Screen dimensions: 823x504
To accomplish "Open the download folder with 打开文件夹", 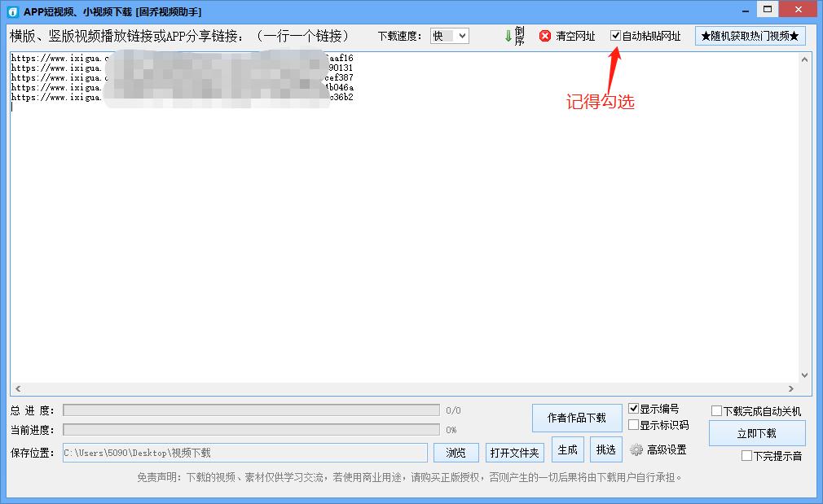I will (514, 452).
